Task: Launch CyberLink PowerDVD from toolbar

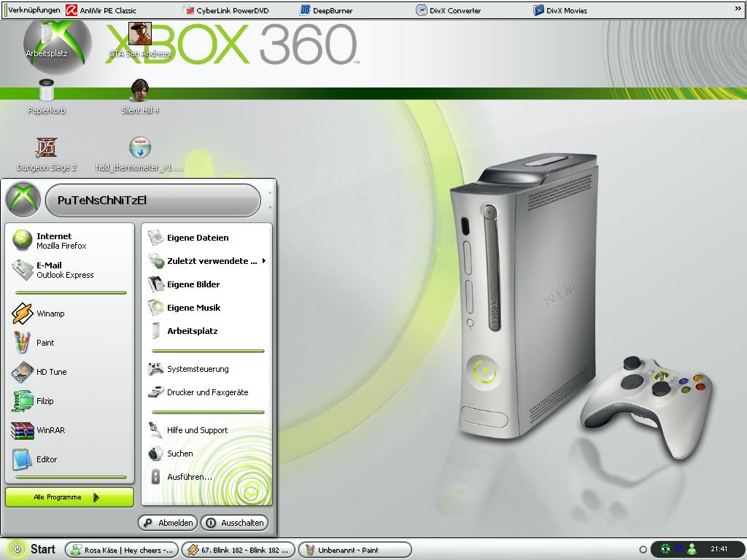Action: [226, 10]
